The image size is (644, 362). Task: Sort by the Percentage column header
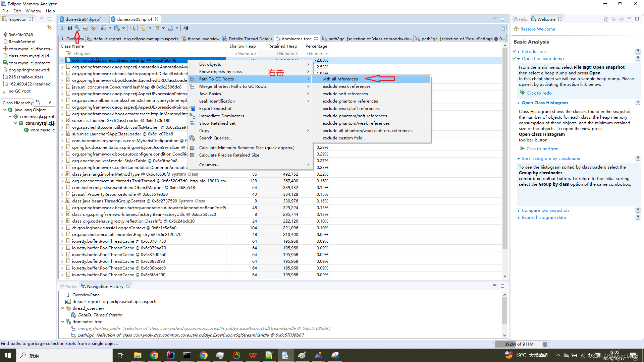(x=316, y=46)
